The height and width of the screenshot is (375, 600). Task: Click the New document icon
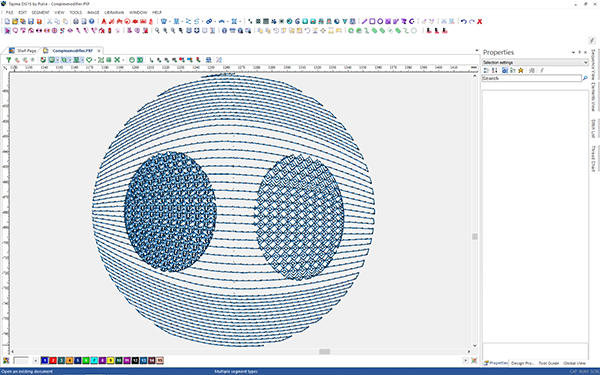(7, 21)
